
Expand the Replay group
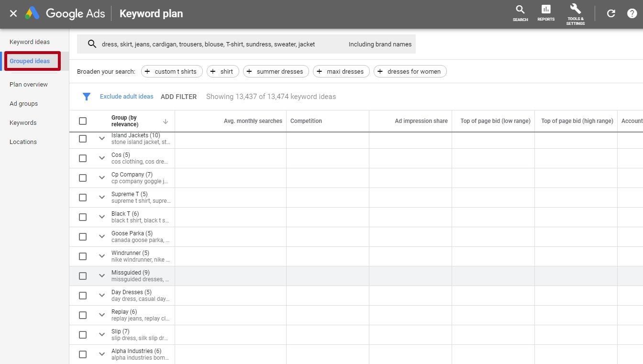point(101,315)
